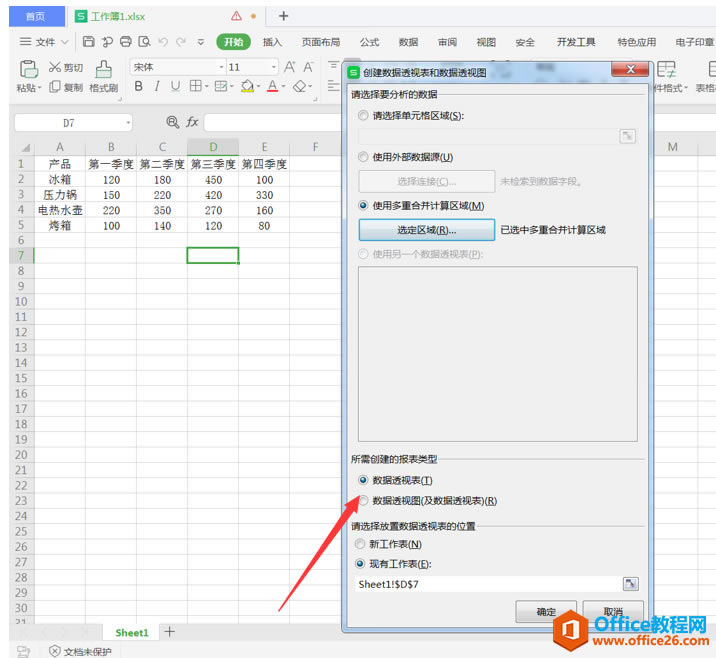Open Print Preview icon
Viewport: 716px width, 658px height.
click(x=144, y=42)
